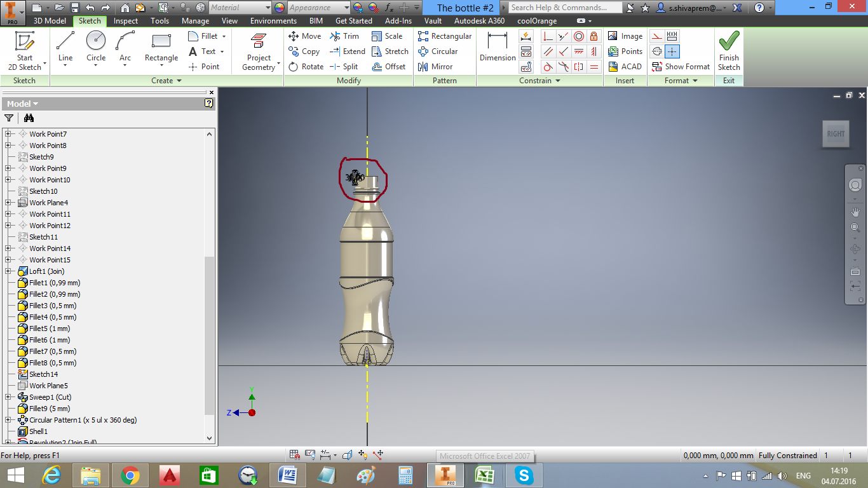Click the Save icon in quick access toolbar

pos(74,8)
